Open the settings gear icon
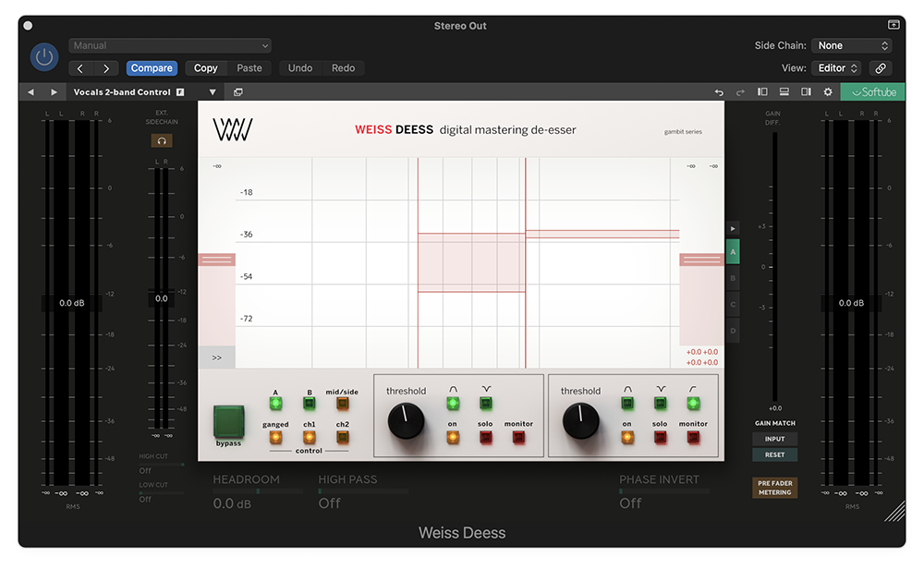Screen dimensions: 924x569 [828, 91]
